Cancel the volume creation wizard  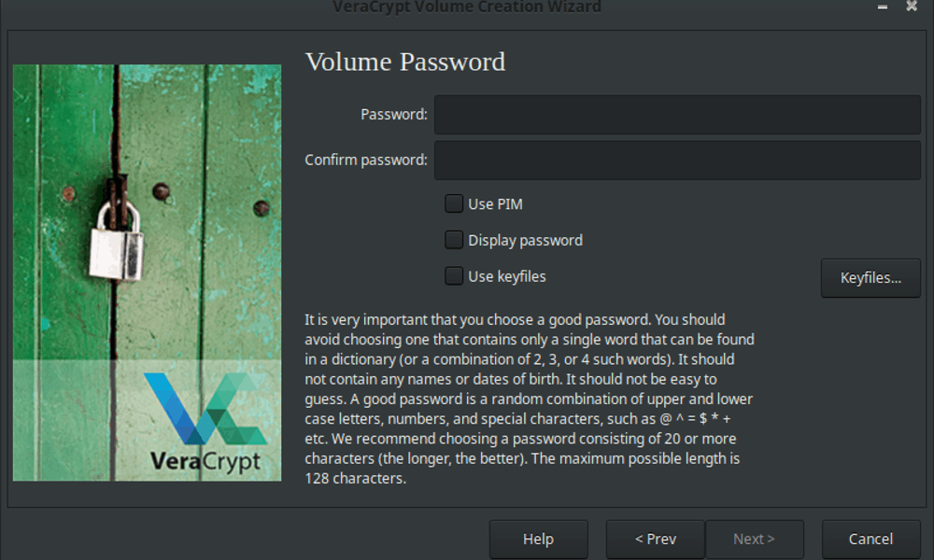click(x=870, y=539)
